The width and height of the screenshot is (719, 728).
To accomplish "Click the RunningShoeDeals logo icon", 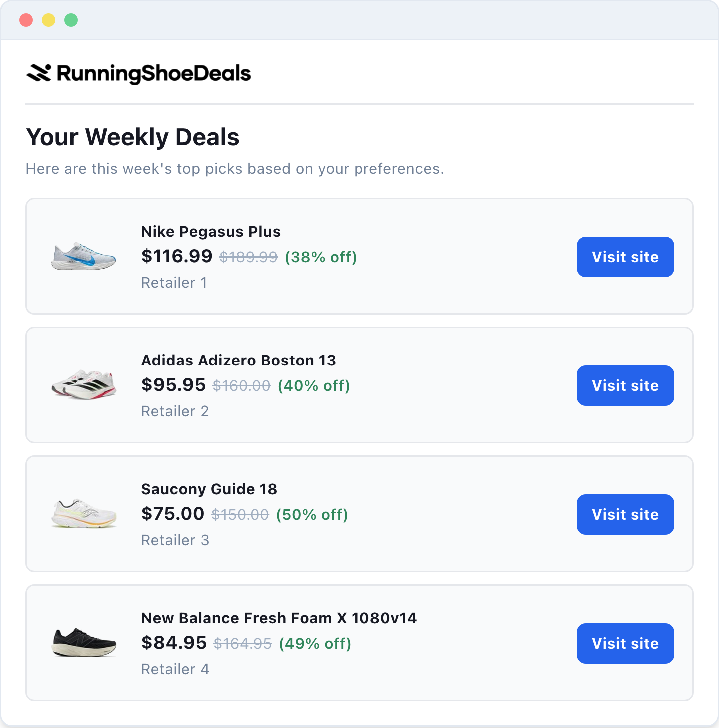I will pos(39,73).
